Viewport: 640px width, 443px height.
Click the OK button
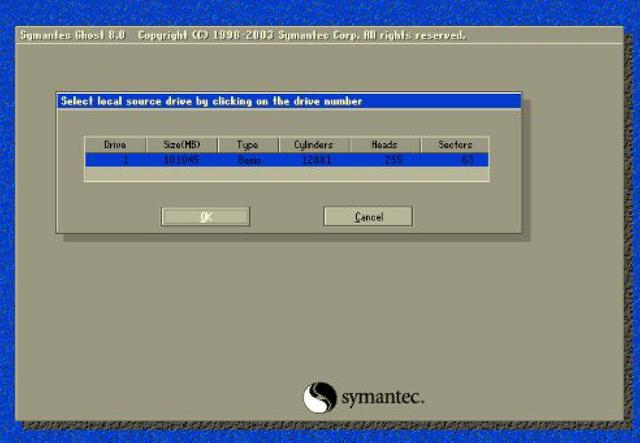tap(205, 217)
